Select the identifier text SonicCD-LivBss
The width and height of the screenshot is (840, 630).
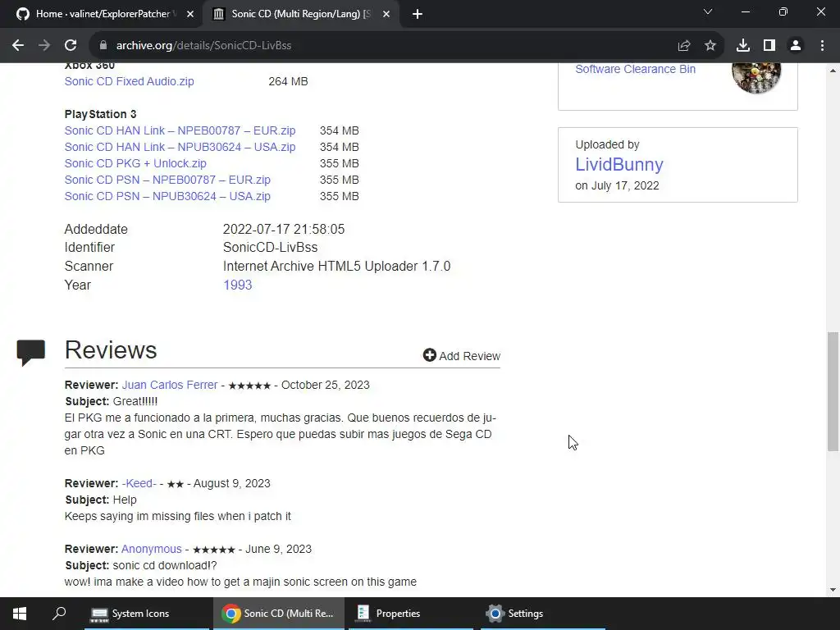pos(270,248)
